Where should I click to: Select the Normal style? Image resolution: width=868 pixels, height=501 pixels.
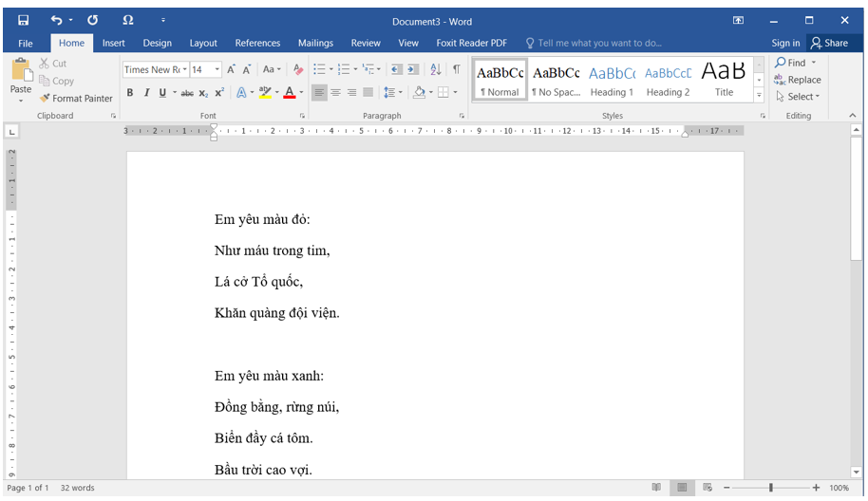500,80
